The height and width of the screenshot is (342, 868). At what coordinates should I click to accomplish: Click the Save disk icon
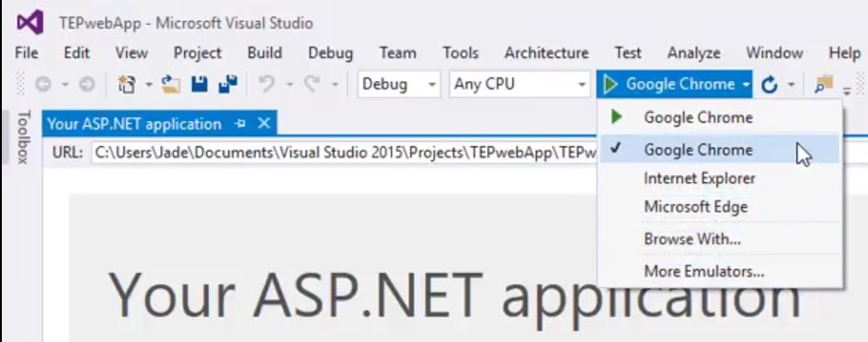pyautogui.click(x=200, y=84)
